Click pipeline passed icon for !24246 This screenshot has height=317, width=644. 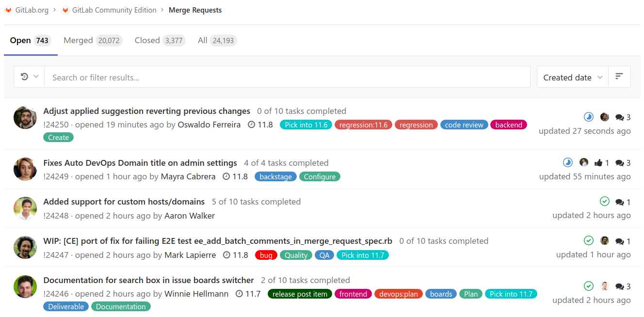pos(588,286)
